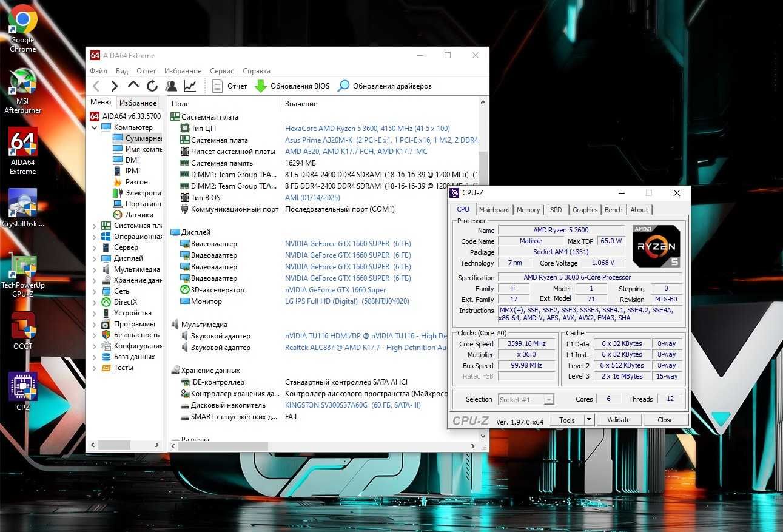Viewport: 783px width, 532px height.
Task: Go up one level in AIDA64 toolbar
Action: coord(133,86)
